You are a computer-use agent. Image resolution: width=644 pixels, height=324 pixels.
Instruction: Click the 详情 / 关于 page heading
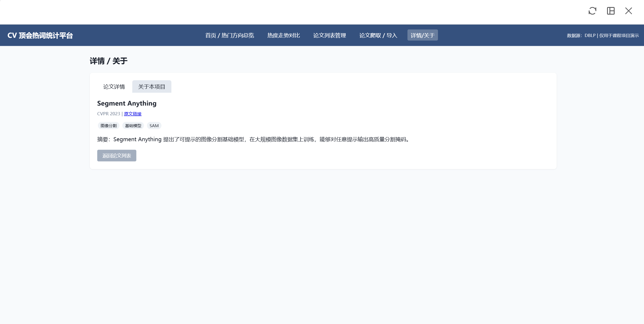coord(108,61)
